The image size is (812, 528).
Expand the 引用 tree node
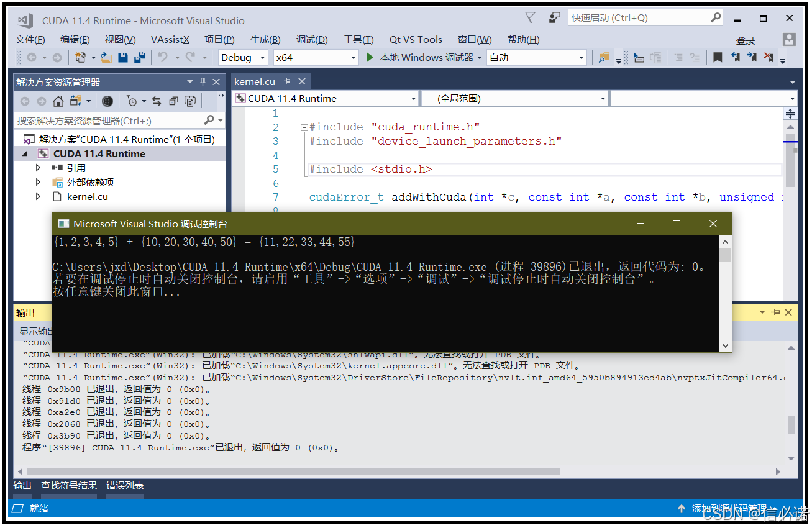click(x=38, y=168)
